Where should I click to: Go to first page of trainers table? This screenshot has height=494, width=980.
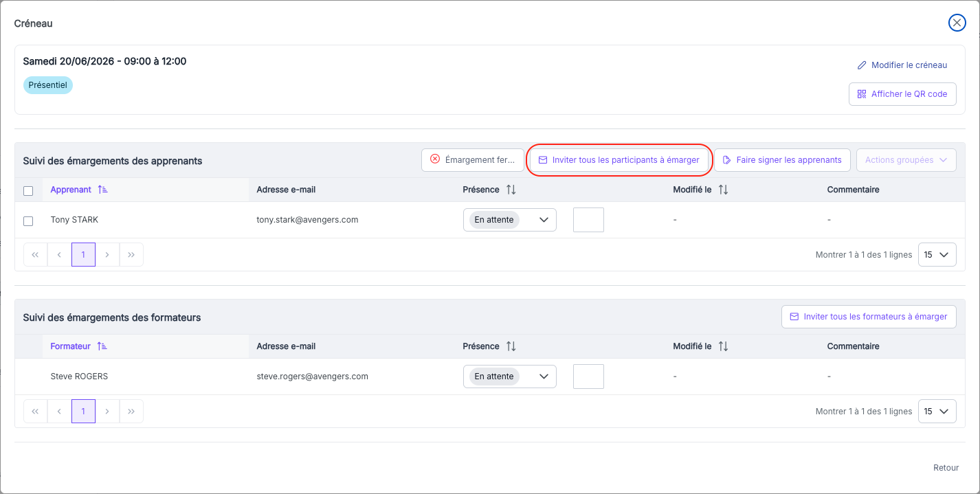tap(35, 411)
